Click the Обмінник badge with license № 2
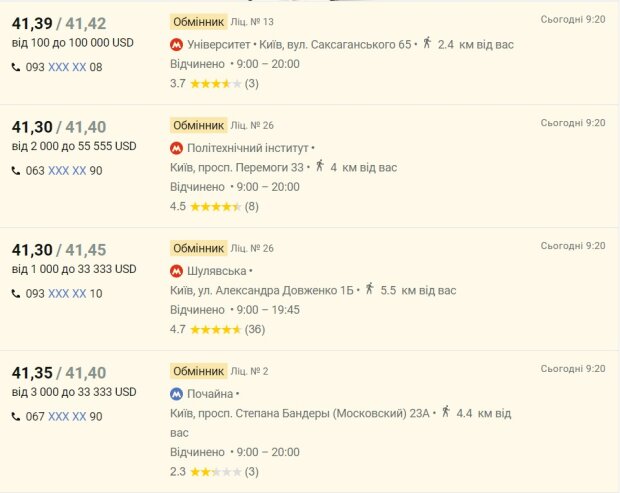The width and height of the screenshot is (620, 493). point(198,371)
